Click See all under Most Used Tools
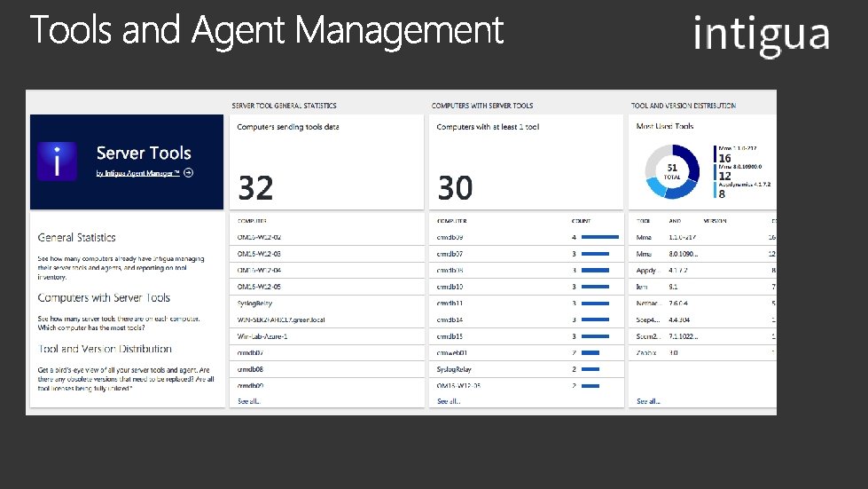This screenshot has width=868, height=489. [648, 401]
